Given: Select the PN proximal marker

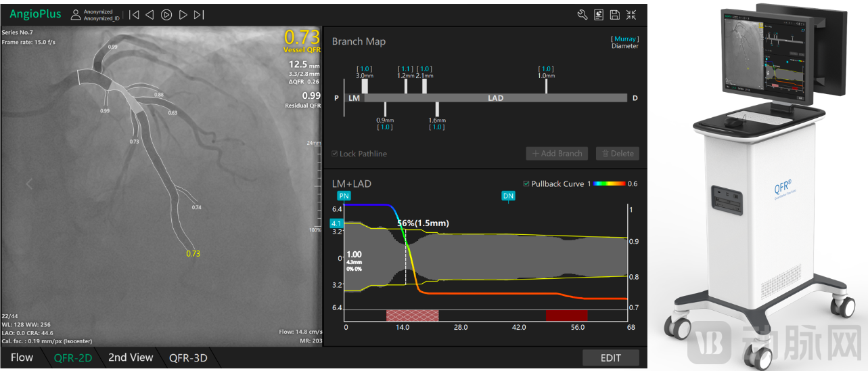Looking at the screenshot, I should 344,196.
